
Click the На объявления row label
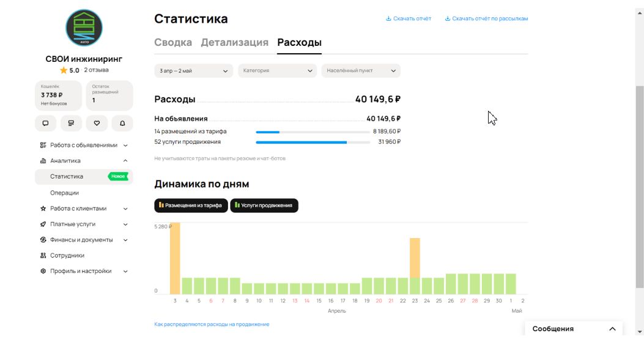click(181, 119)
